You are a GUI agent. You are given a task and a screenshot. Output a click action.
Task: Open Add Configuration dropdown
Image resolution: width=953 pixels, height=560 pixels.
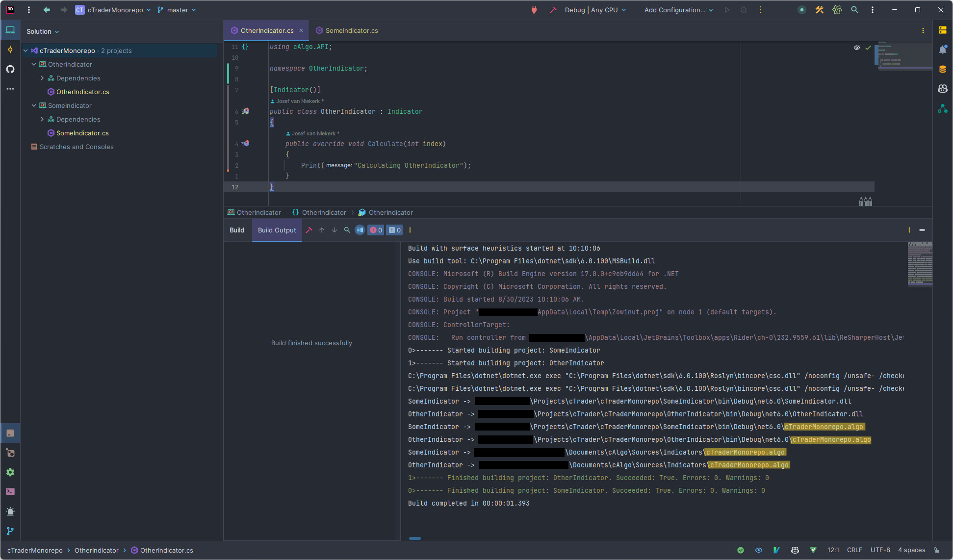tap(678, 10)
